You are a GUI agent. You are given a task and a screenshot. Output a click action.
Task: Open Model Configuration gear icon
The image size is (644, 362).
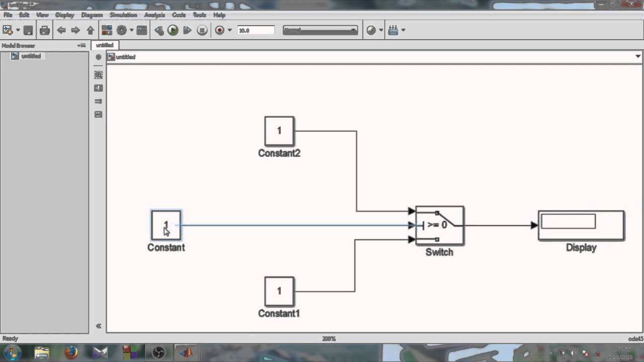pos(121,30)
